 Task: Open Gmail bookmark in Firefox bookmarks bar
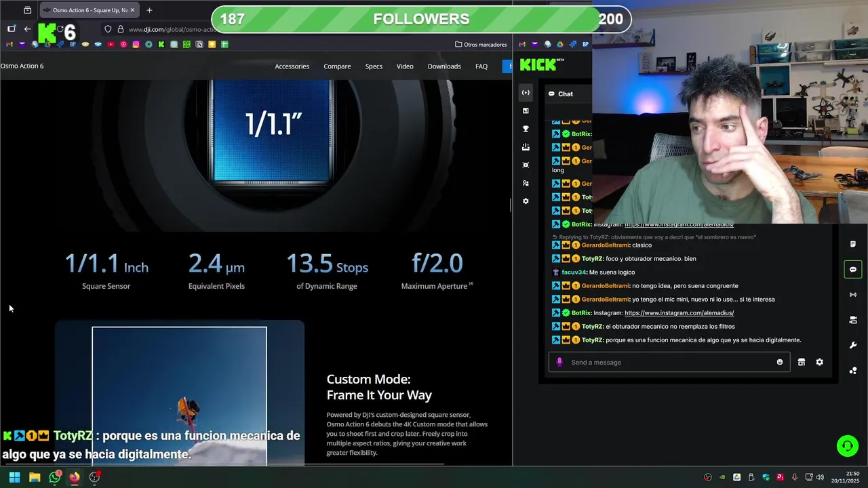[9, 44]
